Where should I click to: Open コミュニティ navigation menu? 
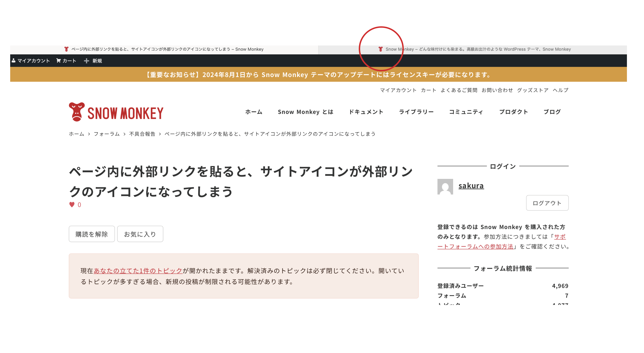tap(466, 112)
